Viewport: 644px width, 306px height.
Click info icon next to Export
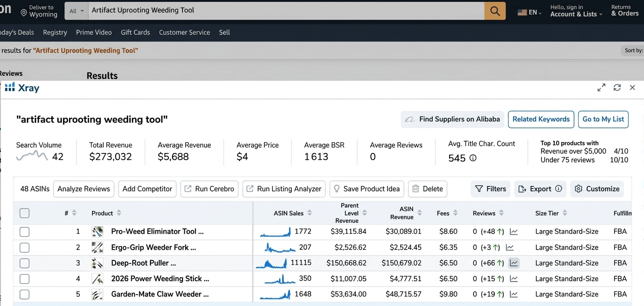coord(558,189)
